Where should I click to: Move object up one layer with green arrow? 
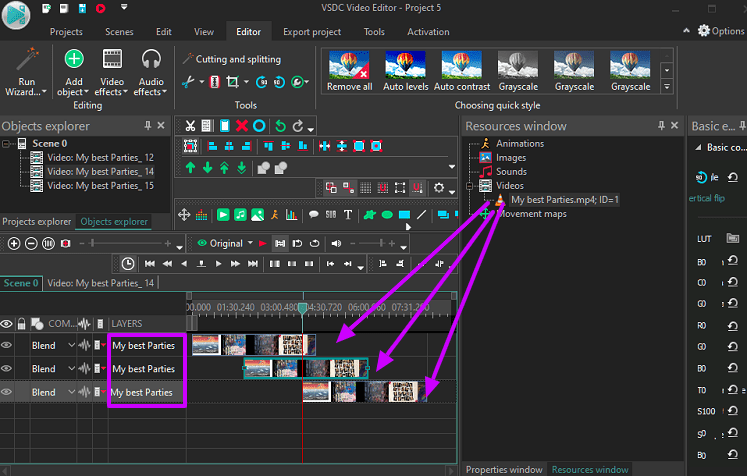(191, 168)
